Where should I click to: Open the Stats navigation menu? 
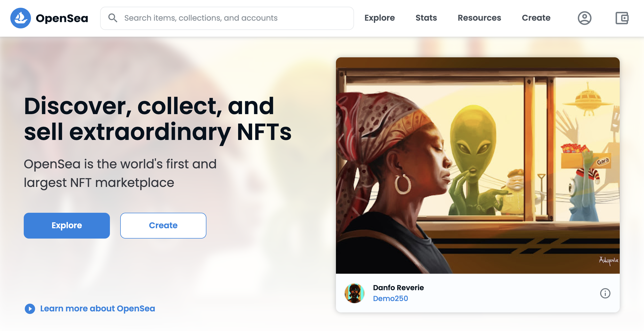[426, 18]
